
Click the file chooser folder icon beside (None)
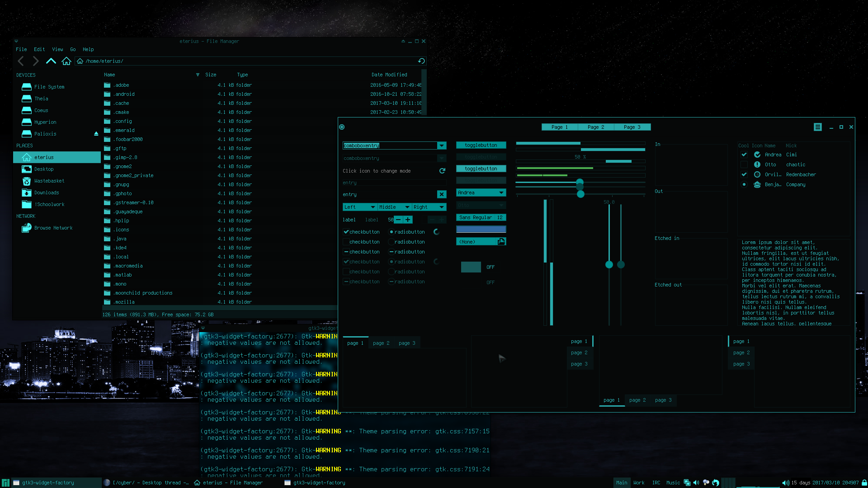pyautogui.click(x=501, y=242)
